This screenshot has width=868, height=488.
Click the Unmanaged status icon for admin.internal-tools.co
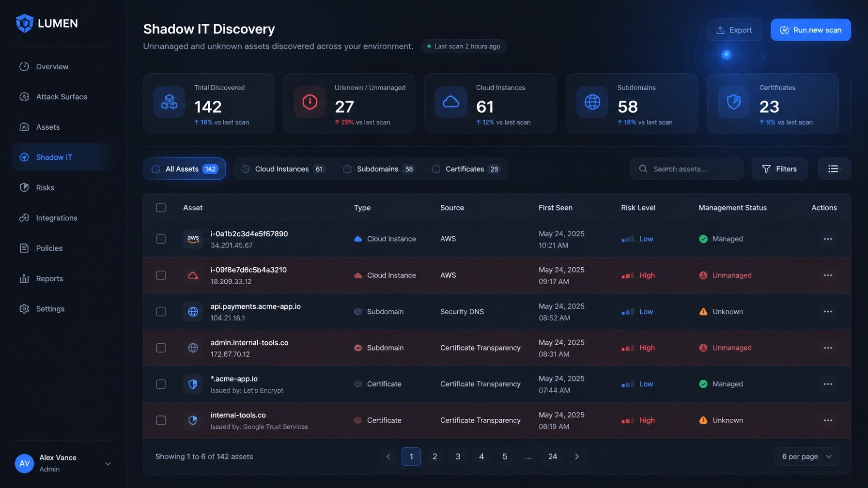point(703,348)
